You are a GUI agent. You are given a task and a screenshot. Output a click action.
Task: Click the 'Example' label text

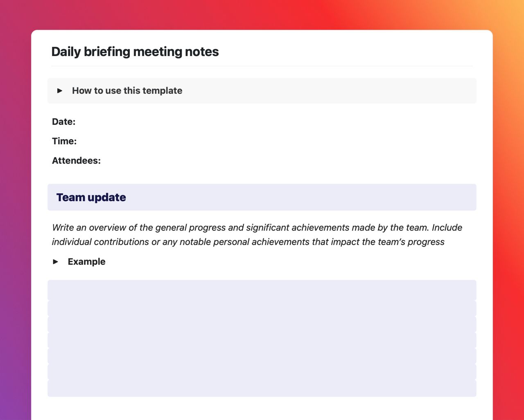tap(86, 261)
